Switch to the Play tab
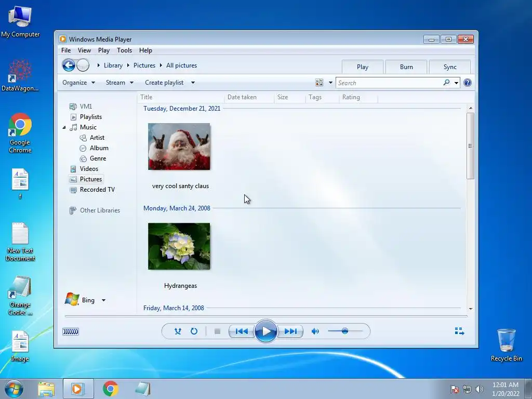Screen dimensions: 532x399 click(362, 67)
